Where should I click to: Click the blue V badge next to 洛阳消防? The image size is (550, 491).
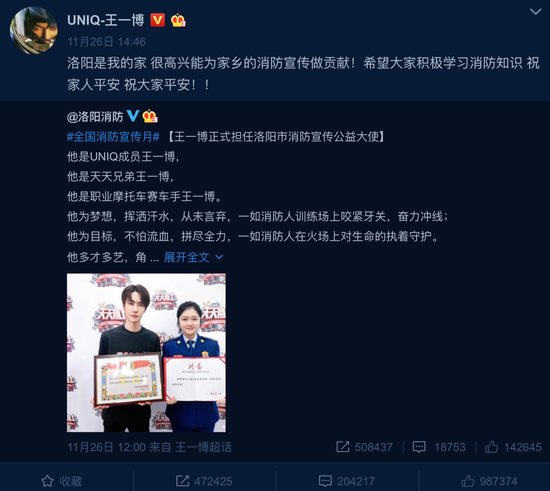[x=133, y=116]
